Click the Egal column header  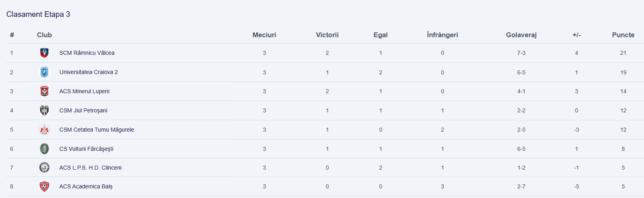point(380,35)
